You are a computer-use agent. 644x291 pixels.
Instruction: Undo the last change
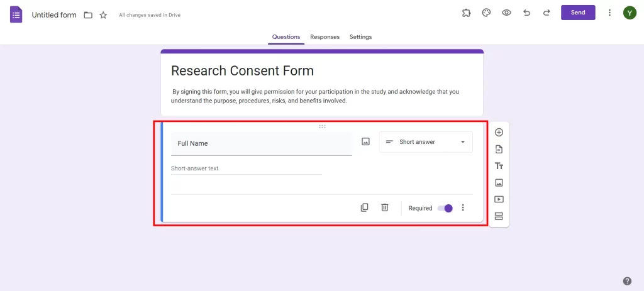526,13
